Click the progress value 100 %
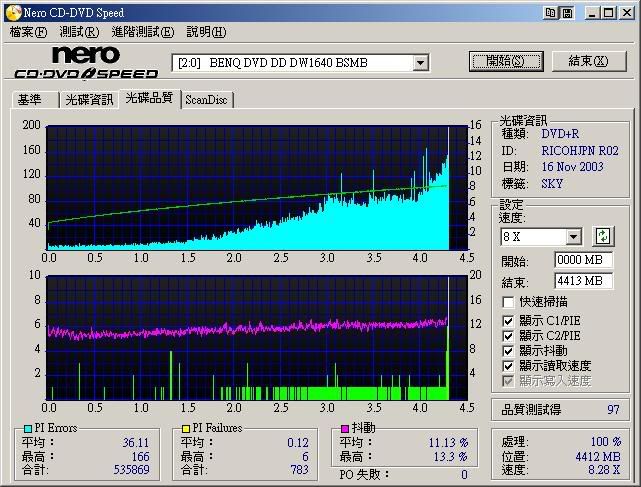The image size is (641, 487). click(x=606, y=442)
